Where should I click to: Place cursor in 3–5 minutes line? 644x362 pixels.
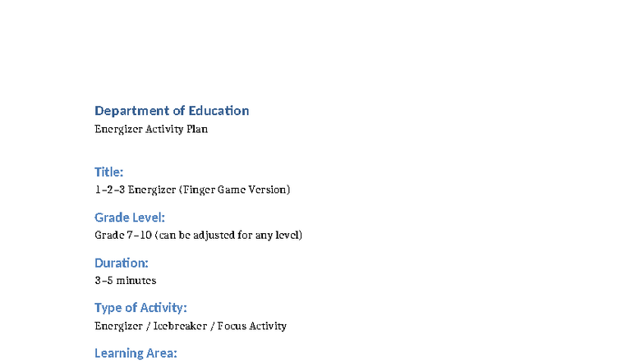pyautogui.click(x=125, y=280)
